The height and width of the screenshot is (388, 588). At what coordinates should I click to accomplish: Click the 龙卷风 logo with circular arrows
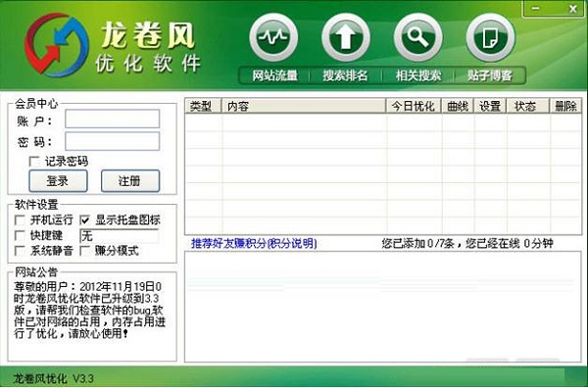click(x=57, y=45)
